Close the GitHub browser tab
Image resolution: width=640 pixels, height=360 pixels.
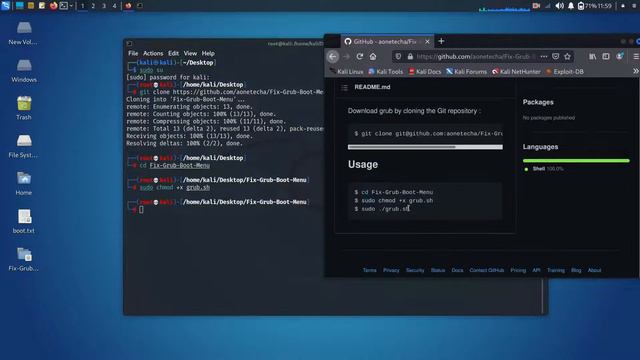pyautogui.click(x=427, y=41)
